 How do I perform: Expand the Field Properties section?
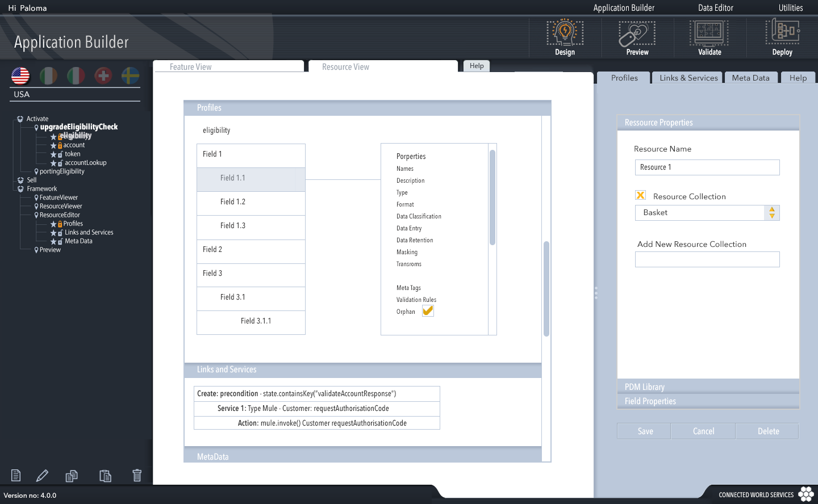pyautogui.click(x=708, y=401)
